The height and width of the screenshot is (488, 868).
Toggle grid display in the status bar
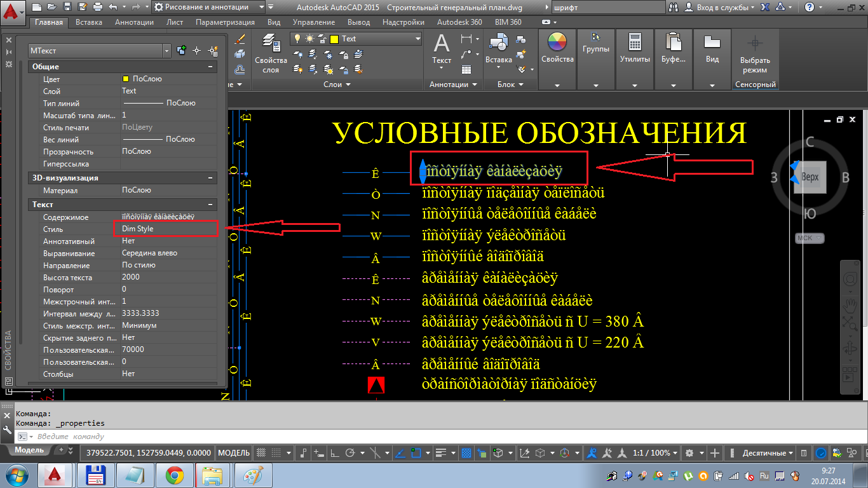(x=276, y=452)
